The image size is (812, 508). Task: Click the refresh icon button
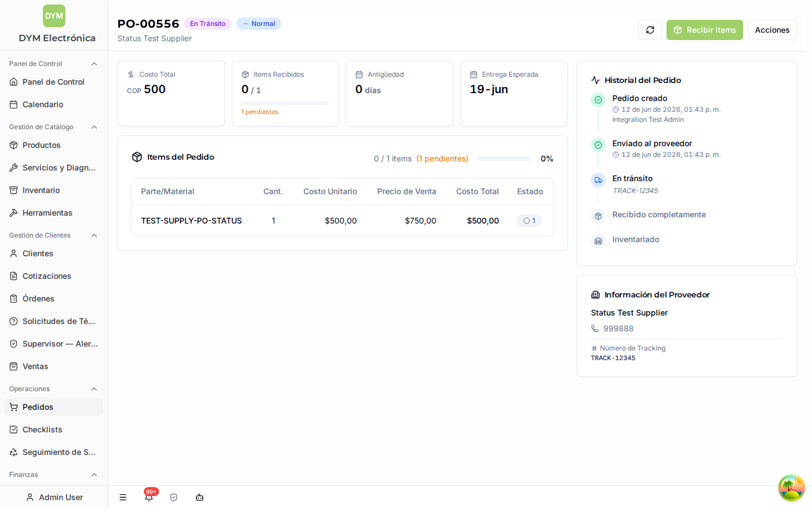click(x=650, y=30)
